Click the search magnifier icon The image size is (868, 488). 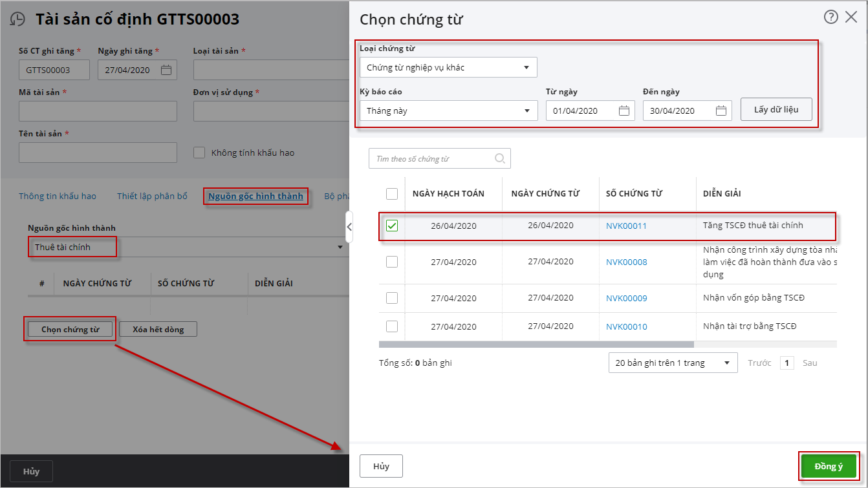pos(500,158)
